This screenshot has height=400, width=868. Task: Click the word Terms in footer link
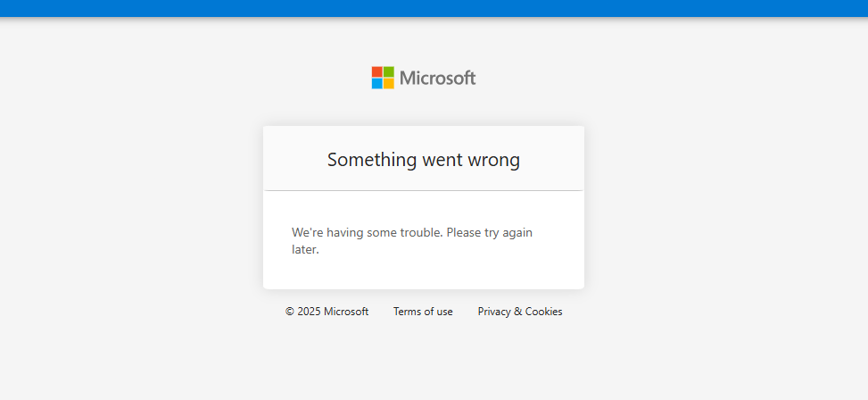[407, 312]
